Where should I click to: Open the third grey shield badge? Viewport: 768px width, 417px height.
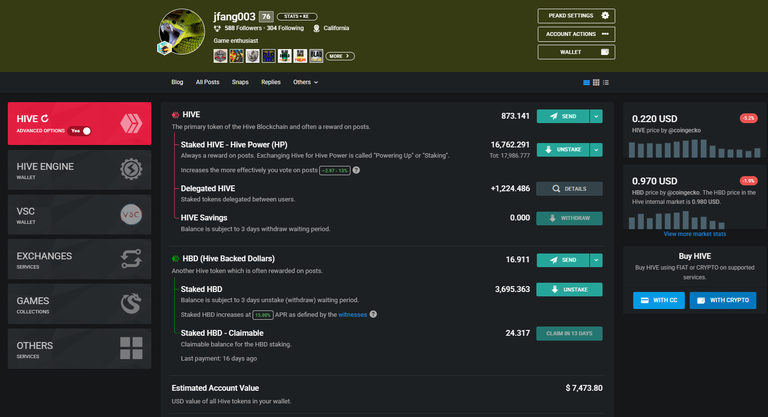[252, 56]
